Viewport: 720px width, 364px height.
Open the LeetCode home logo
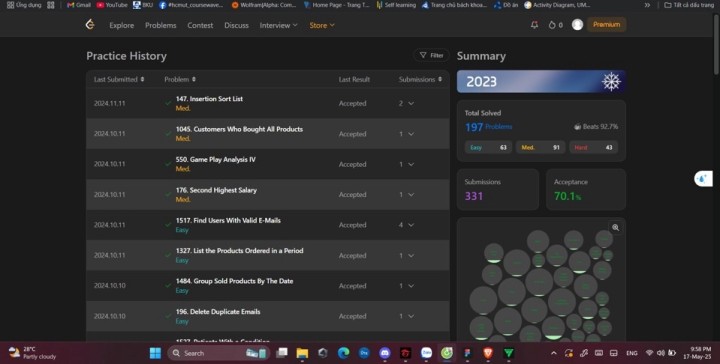point(90,25)
